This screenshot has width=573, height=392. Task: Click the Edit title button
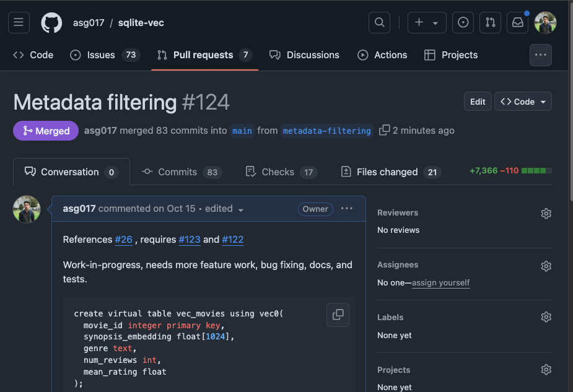477,102
